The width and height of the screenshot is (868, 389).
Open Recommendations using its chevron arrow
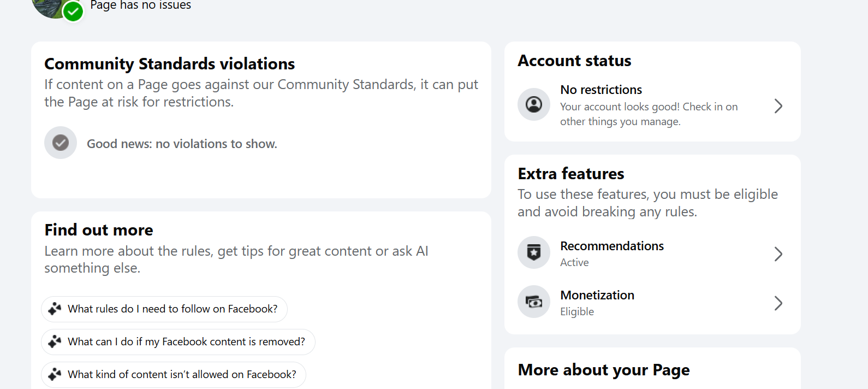[x=778, y=254]
